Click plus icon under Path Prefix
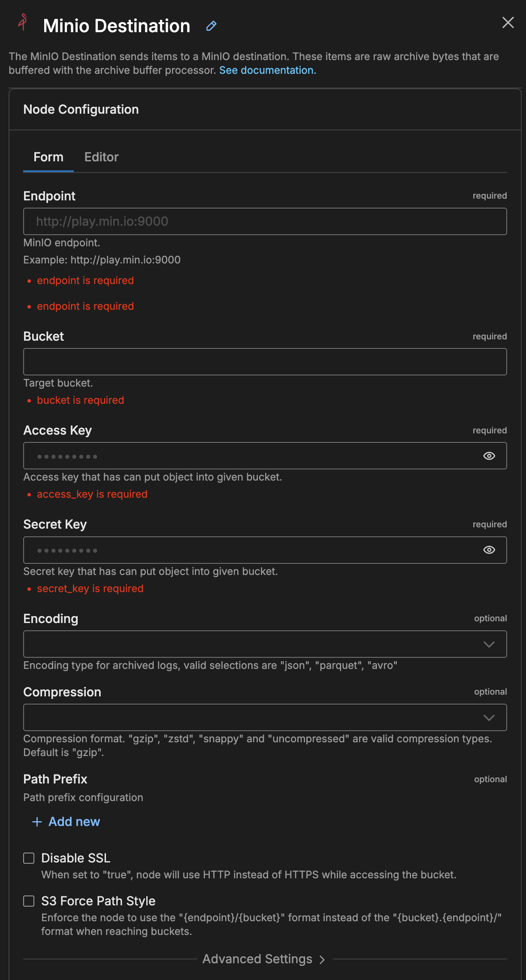Image resolution: width=526 pixels, height=980 pixels. click(x=37, y=822)
